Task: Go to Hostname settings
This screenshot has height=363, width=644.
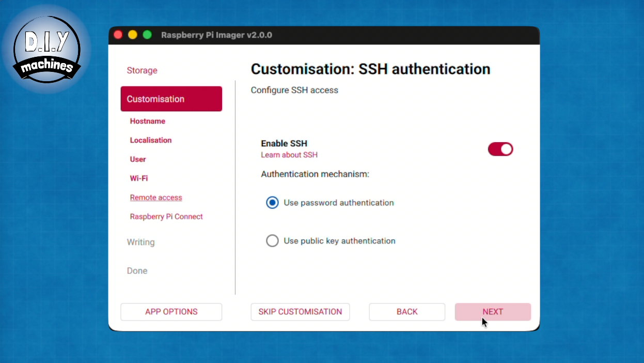Action: (148, 121)
